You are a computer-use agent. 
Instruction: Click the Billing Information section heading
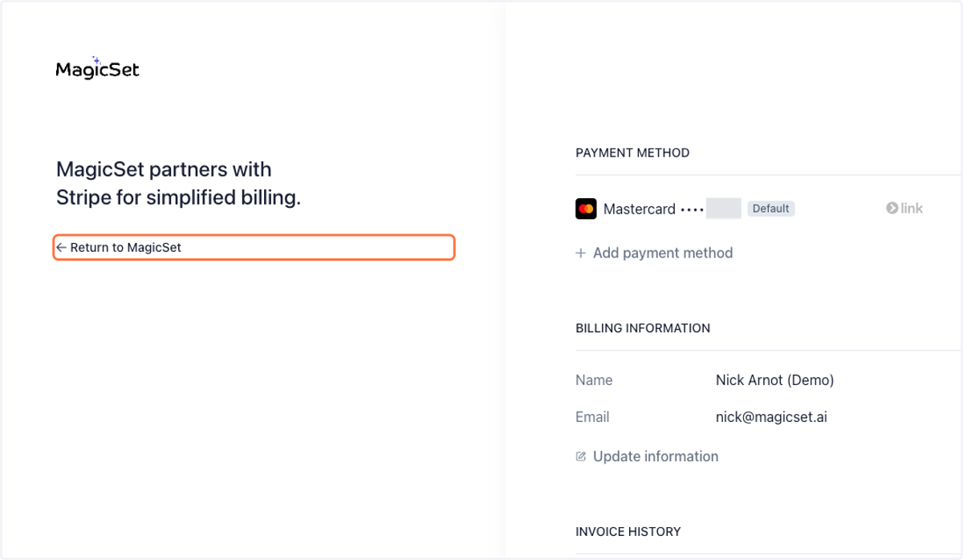[x=643, y=328]
